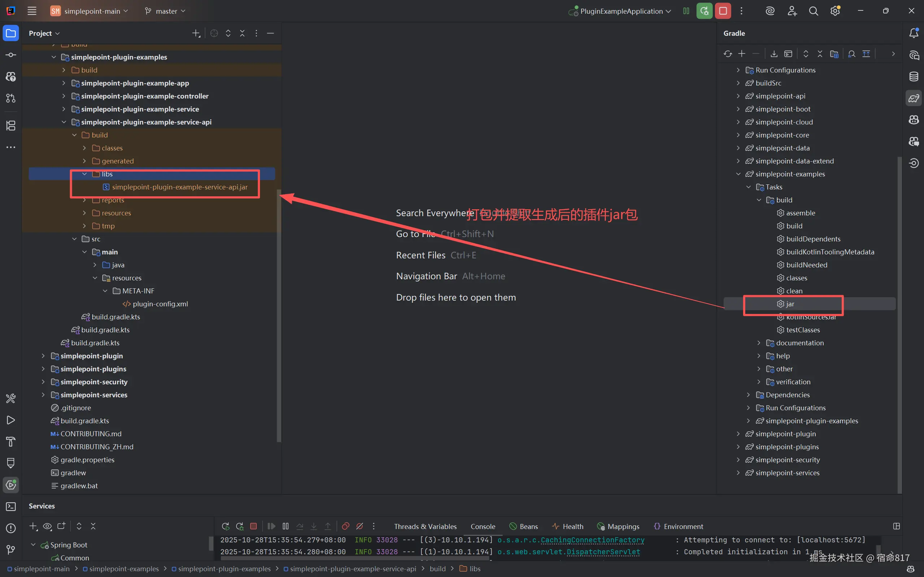
Task: Switch to the Console tab
Action: coord(483,526)
